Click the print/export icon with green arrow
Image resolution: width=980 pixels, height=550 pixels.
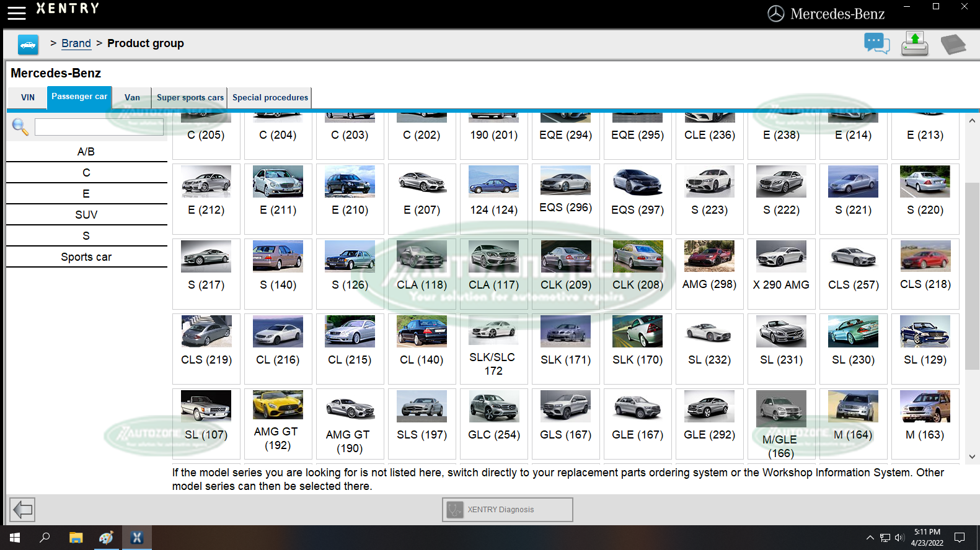pyautogui.click(x=914, y=44)
